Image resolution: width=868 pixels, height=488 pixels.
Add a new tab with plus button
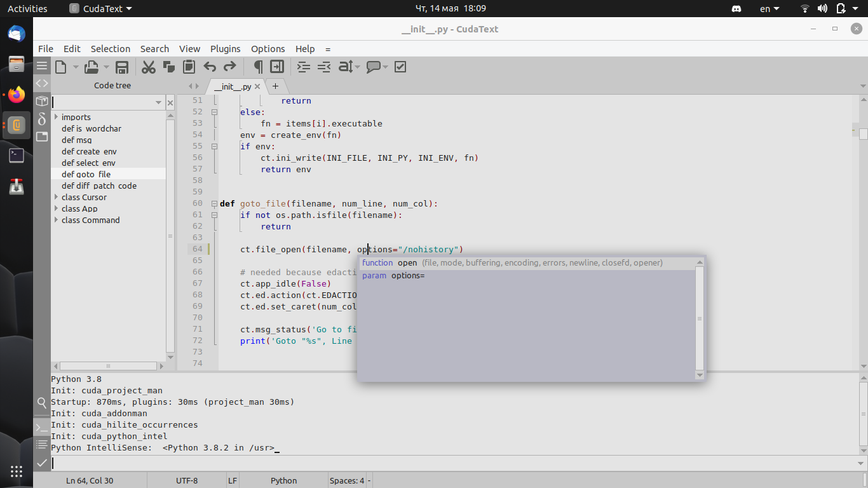pos(275,86)
